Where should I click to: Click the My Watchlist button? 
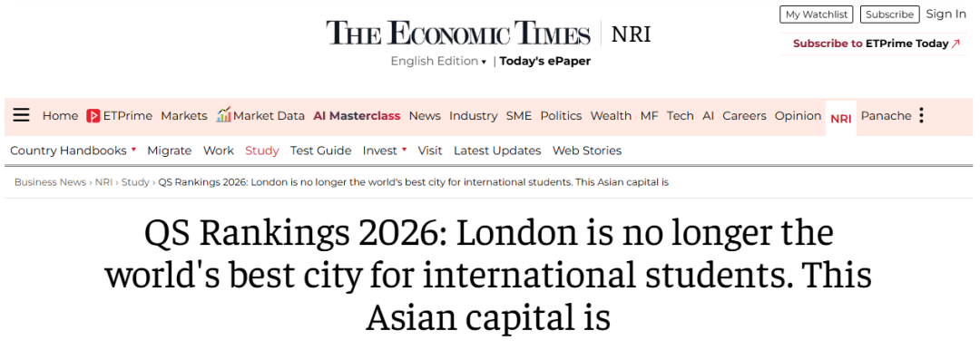(x=817, y=15)
